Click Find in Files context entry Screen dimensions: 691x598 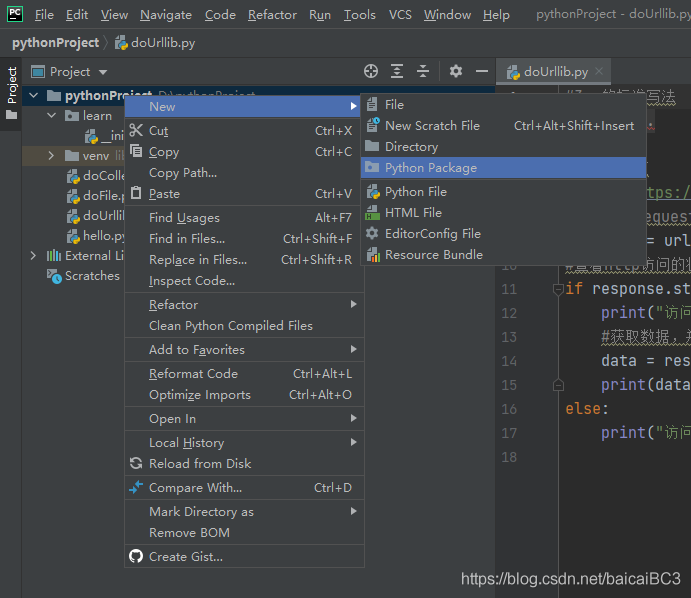(x=187, y=238)
